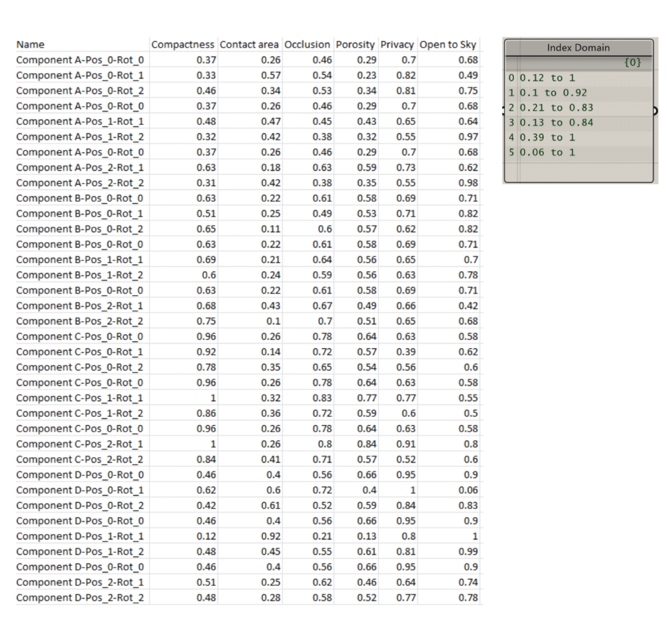Click the Component B-Pos_2-Rot_2 name cell
Viewport: 667px width, 644px height.
[80, 321]
